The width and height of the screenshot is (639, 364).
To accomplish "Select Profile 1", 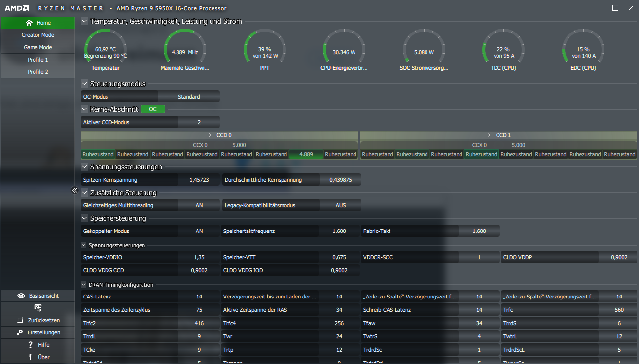I will tap(37, 60).
